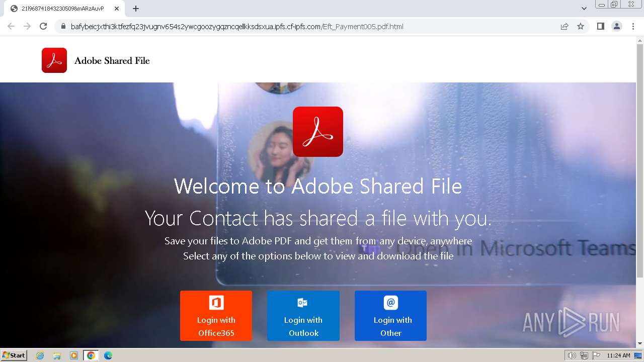Click the Adobe Shared File header text
This screenshot has width=644, height=362.
coord(112,61)
